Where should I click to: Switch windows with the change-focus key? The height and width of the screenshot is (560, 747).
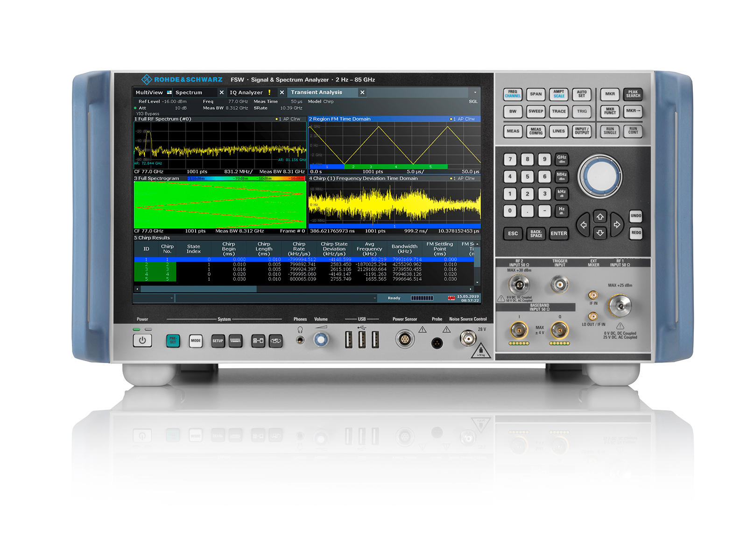[276, 341]
